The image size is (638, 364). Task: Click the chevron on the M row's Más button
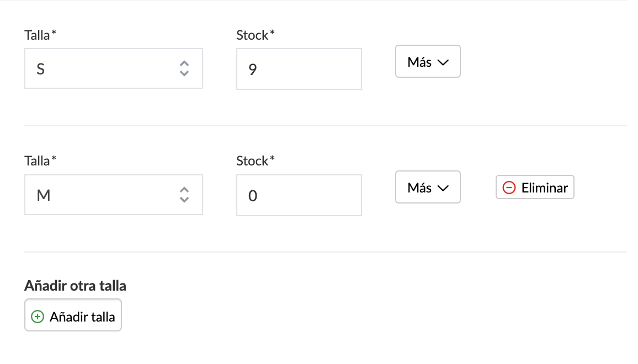442,188
